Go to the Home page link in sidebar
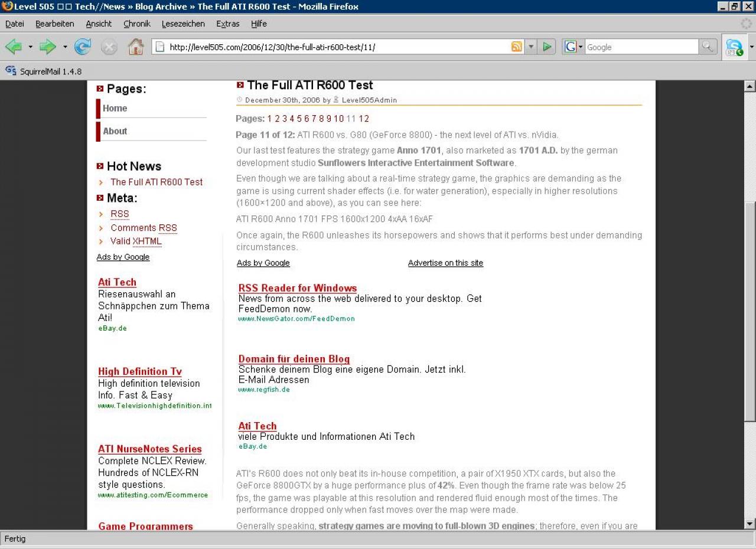 115,108
